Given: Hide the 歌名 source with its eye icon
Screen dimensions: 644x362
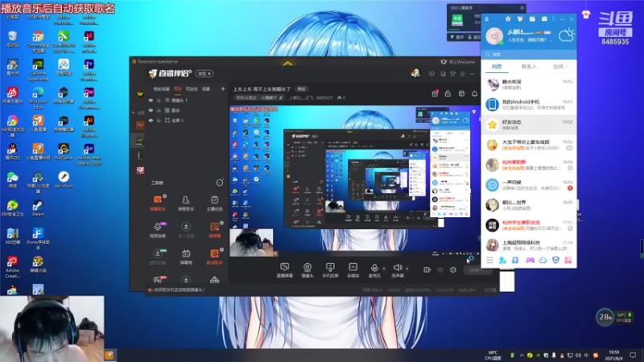Looking at the screenshot, I should 151,110.
